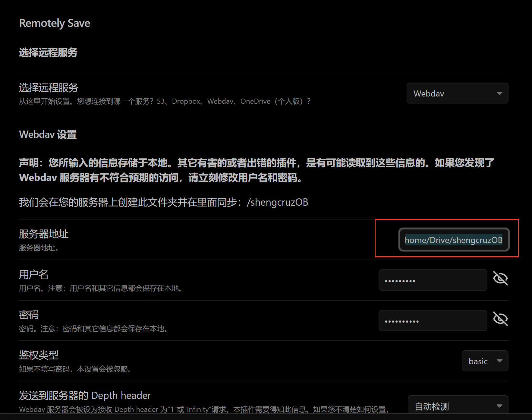Click the chevron on the basic selector
The image size is (532, 420).
coord(499,361)
